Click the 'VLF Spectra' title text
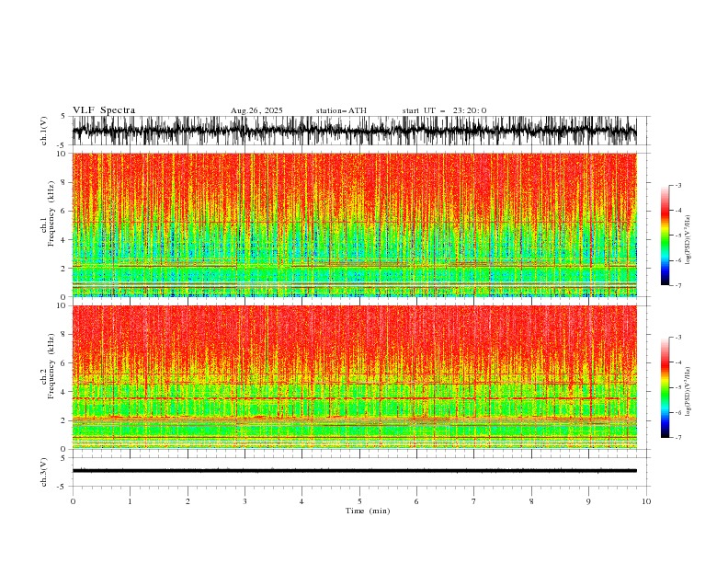This screenshot has width=728, height=563. [x=104, y=110]
